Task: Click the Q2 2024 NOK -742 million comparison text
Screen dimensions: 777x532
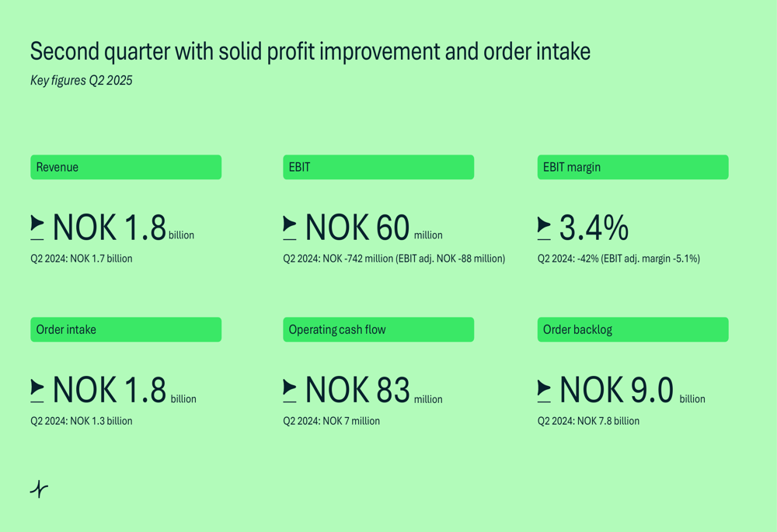Action: 394,259
